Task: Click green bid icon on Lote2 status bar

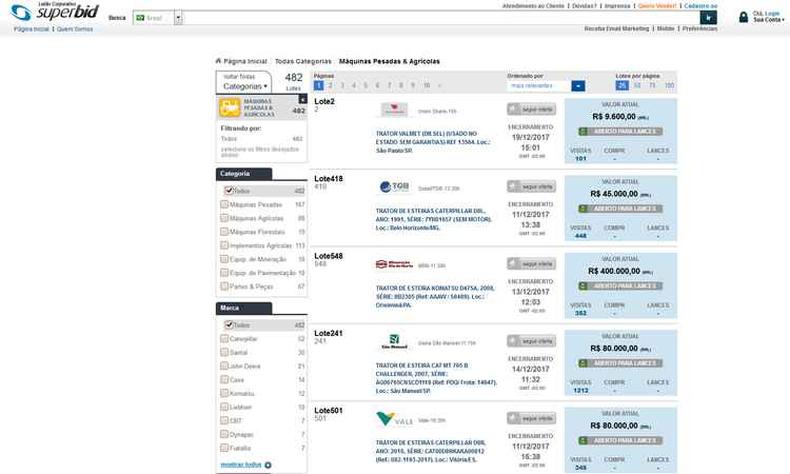Action: 583,131
